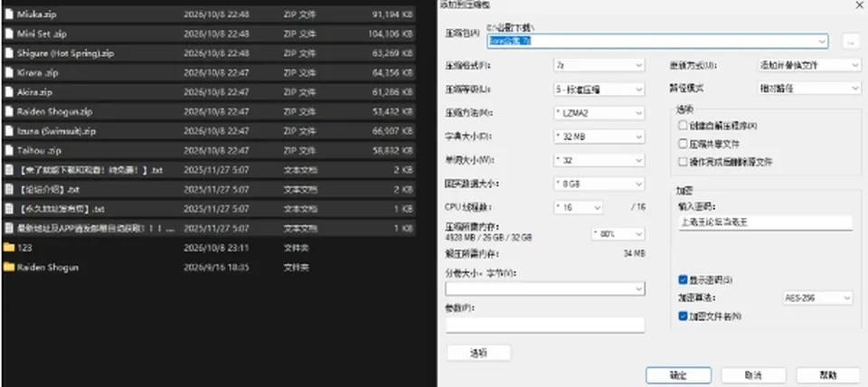Open the compression method dropdown showing LZMA2
This screenshot has height=387, width=868.
click(x=599, y=113)
